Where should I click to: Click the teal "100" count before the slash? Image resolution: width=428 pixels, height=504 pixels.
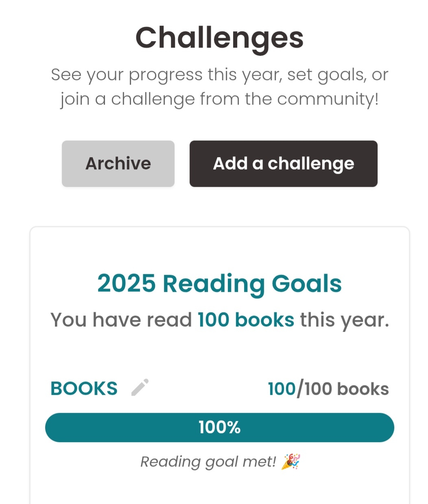(x=282, y=389)
